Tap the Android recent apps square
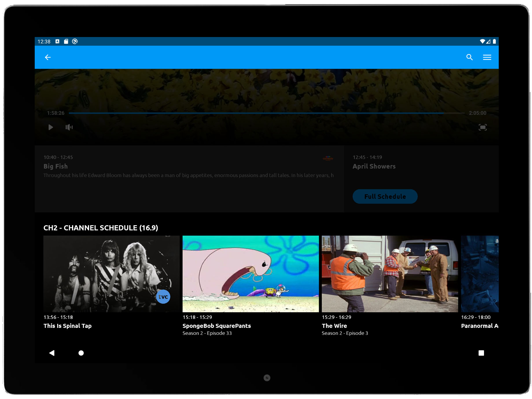The image size is (532, 399). (x=481, y=353)
